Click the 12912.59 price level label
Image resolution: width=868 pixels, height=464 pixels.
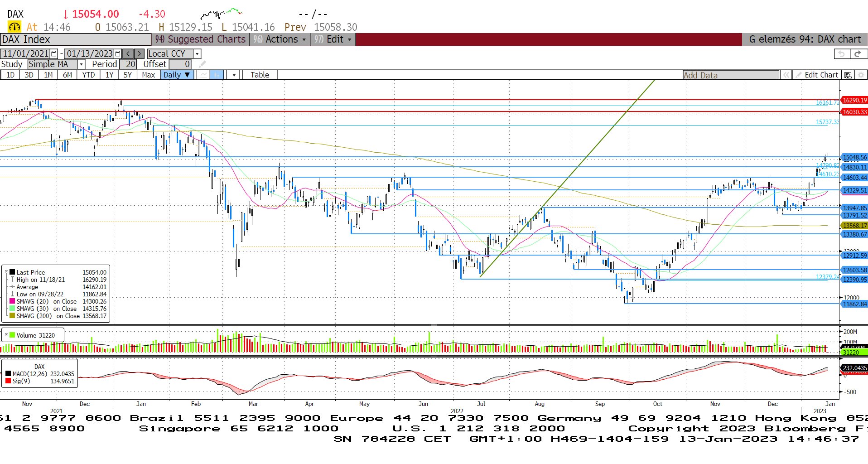(x=854, y=256)
